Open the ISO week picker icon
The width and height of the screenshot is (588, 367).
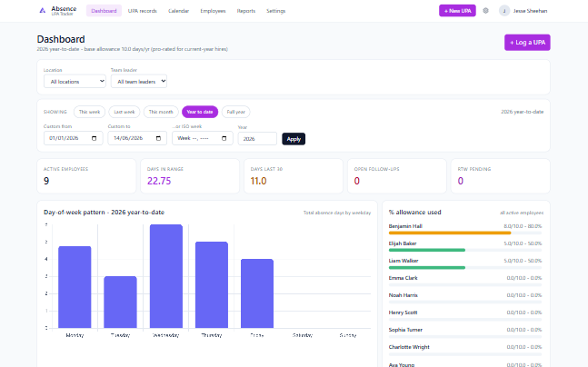click(x=224, y=138)
